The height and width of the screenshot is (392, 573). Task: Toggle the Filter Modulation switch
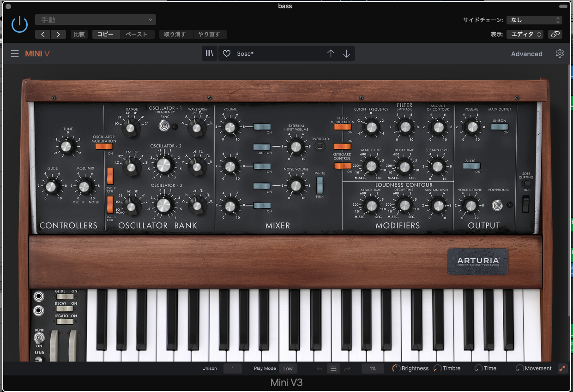[x=342, y=127]
